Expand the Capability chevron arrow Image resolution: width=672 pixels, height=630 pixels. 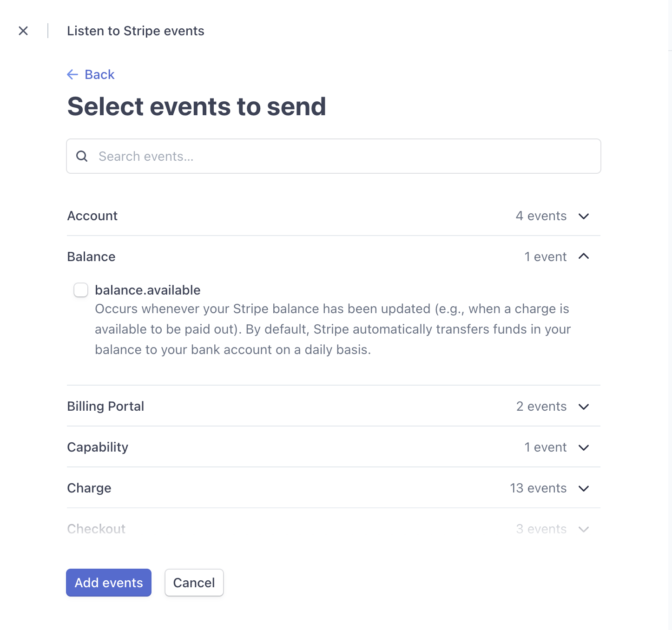[x=584, y=447]
